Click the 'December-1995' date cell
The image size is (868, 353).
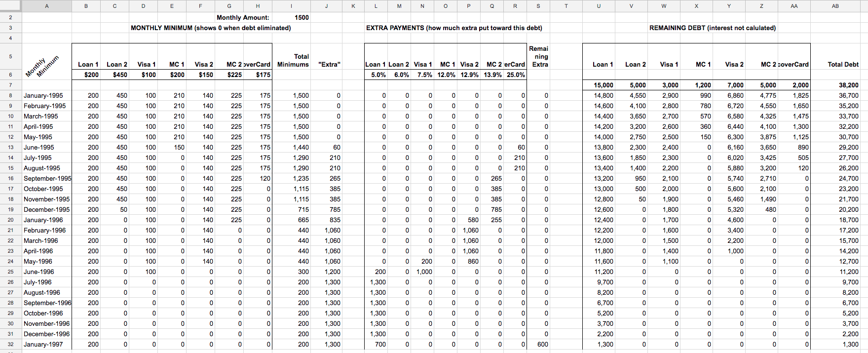47,209
